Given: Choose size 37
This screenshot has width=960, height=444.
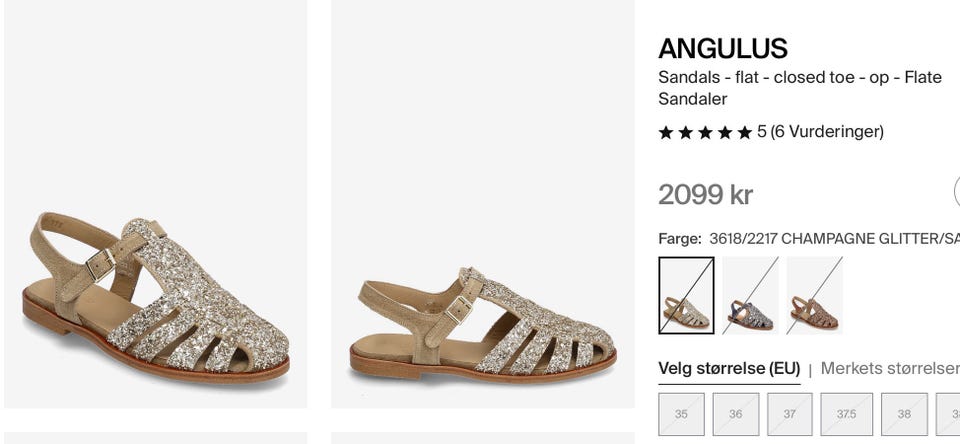Looking at the screenshot, I should (790, 415).
